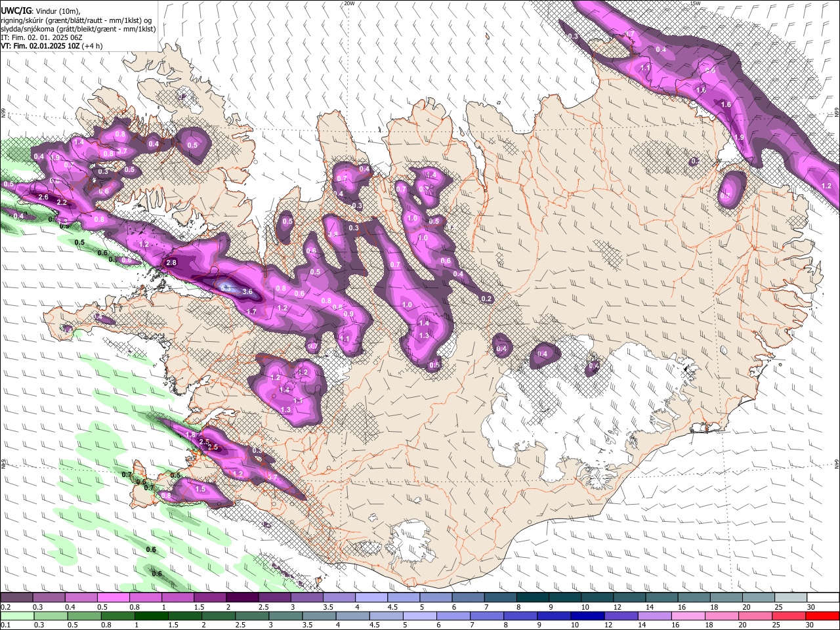Click the 'UWC/IG' title text
Screen dimensions: 840x630
[16, 10]
